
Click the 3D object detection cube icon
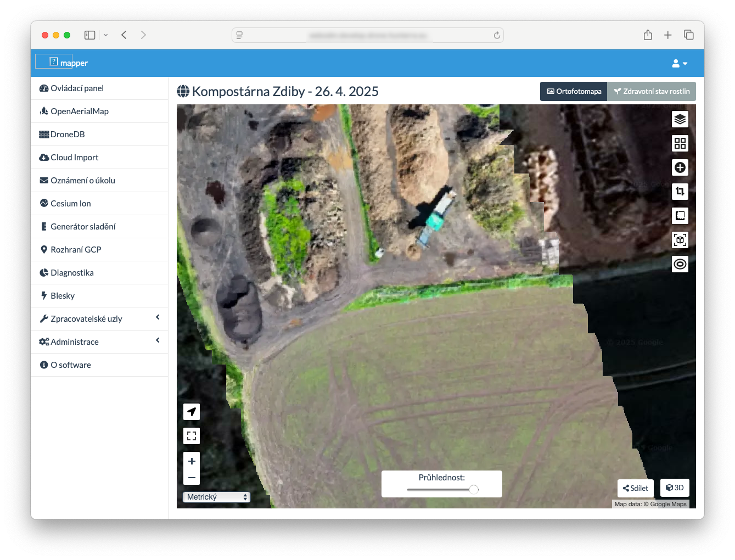[x=680, y=240]
